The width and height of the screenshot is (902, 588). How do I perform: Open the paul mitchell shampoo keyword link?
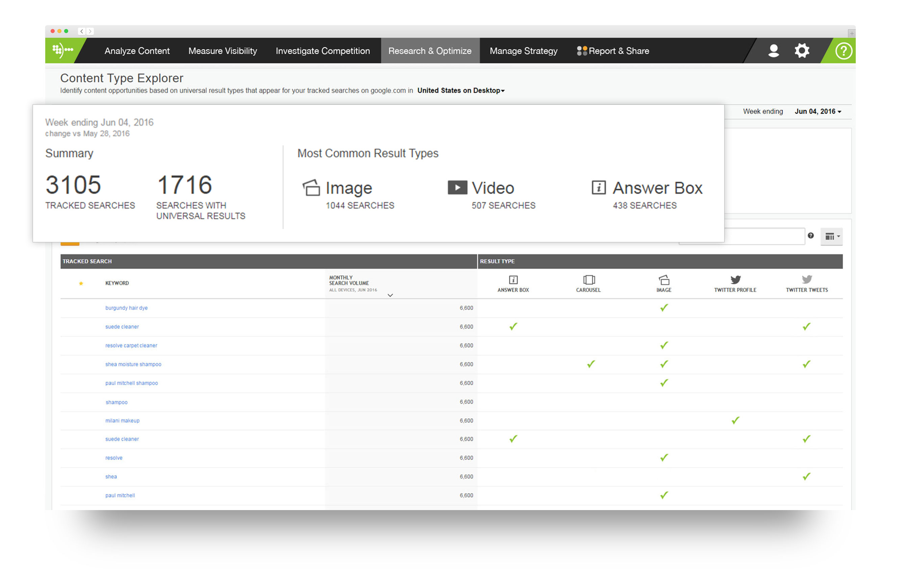pyautogui.click(x=132, y=383)
